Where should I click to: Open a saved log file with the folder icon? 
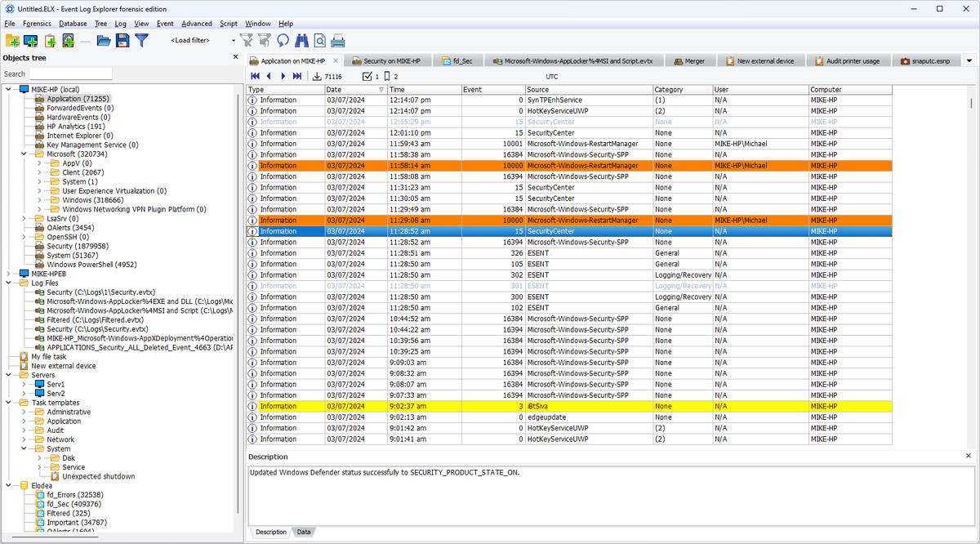102,40
